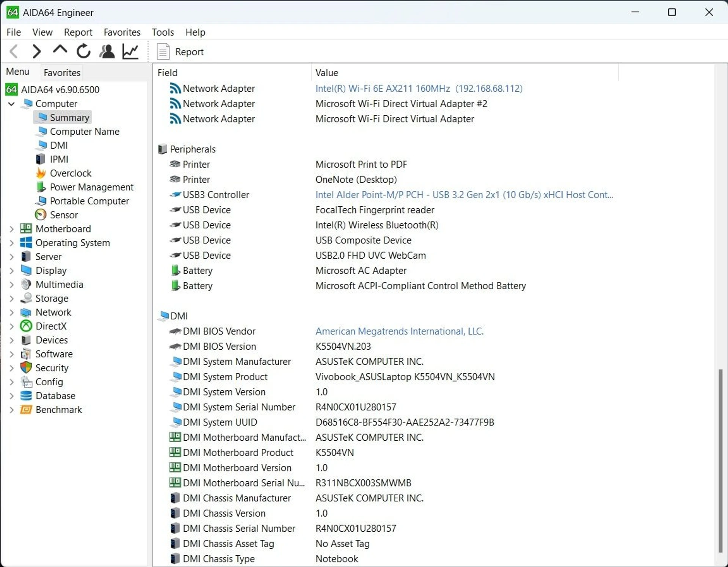Open the chart graph toolbar icon

130,51
